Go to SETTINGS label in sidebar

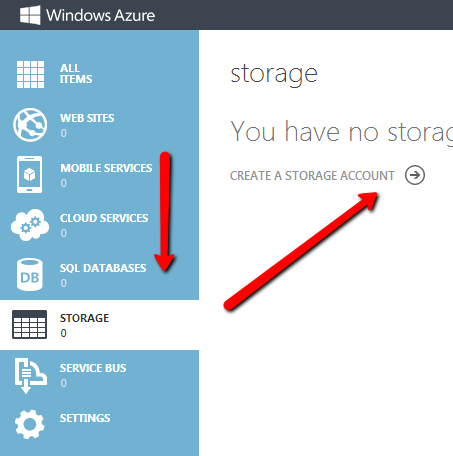(x=85, y=418)
